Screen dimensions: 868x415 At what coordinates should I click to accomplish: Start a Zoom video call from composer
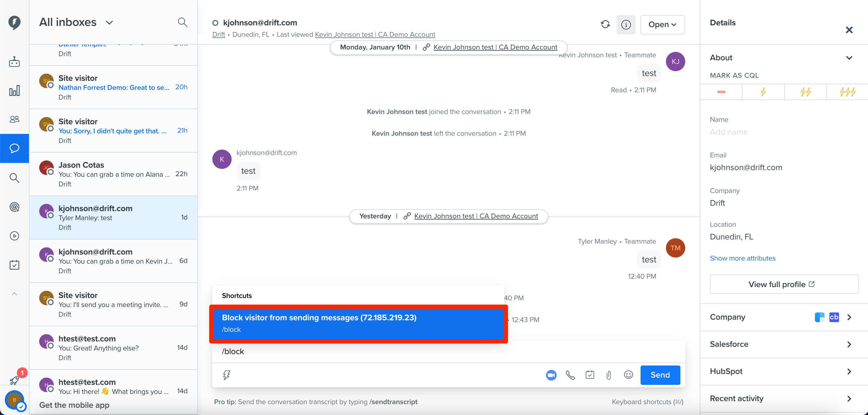click(x=551, y=375)
